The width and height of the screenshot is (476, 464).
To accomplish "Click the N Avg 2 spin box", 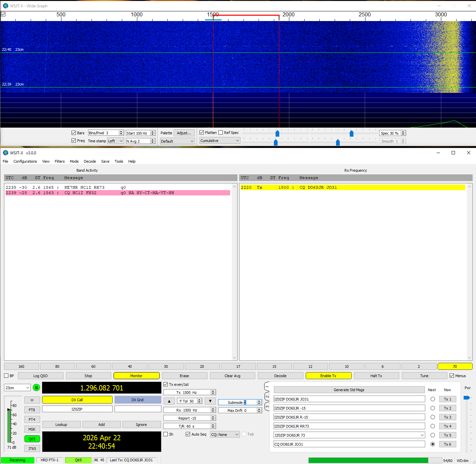I will 141,141.
